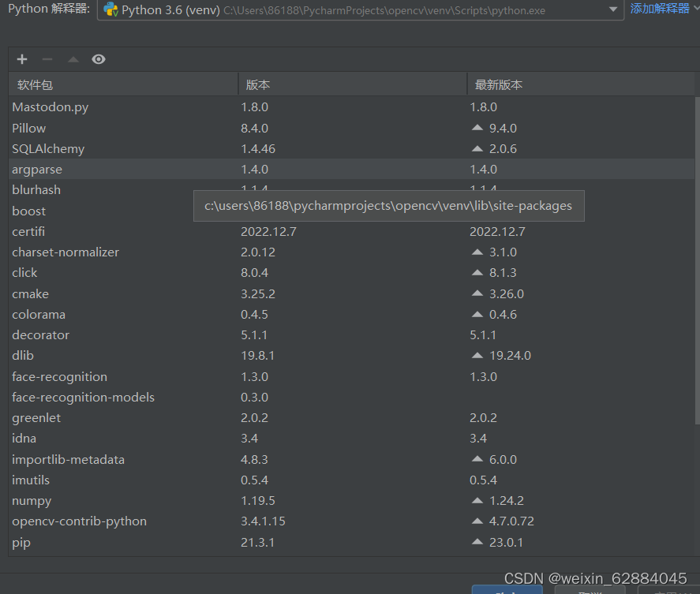Click the upgrade arrow next to 2.0.6
This screenshot has height=594, width=700.
[x=477, y=148]
